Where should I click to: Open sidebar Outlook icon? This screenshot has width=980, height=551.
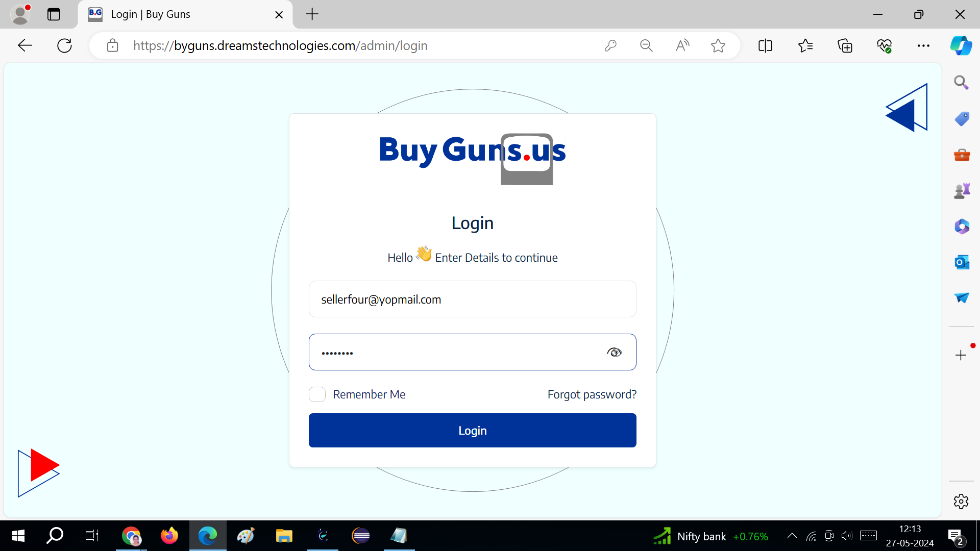pyautogui.click(x=962, y=262)
